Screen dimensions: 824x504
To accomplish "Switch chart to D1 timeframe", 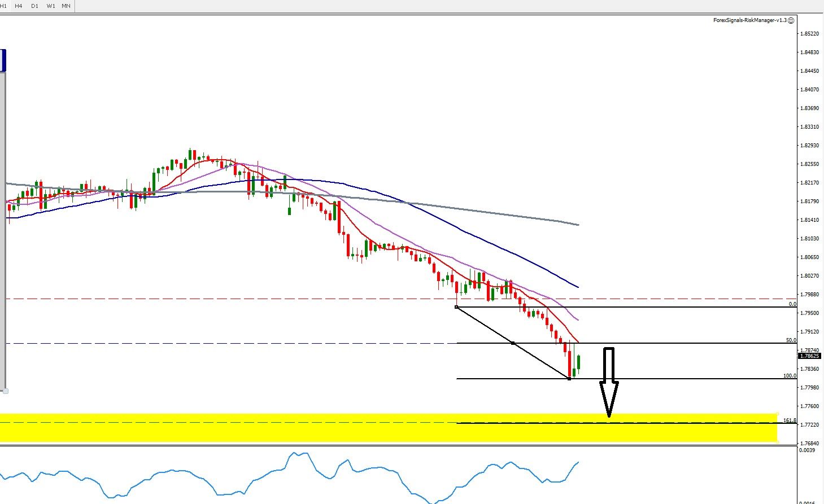I will pyautogui.click(x=35, y=6).
